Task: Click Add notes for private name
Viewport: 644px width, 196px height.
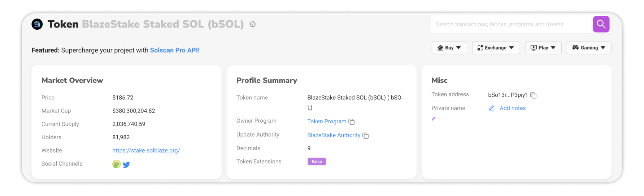Action: pos(513,108)
